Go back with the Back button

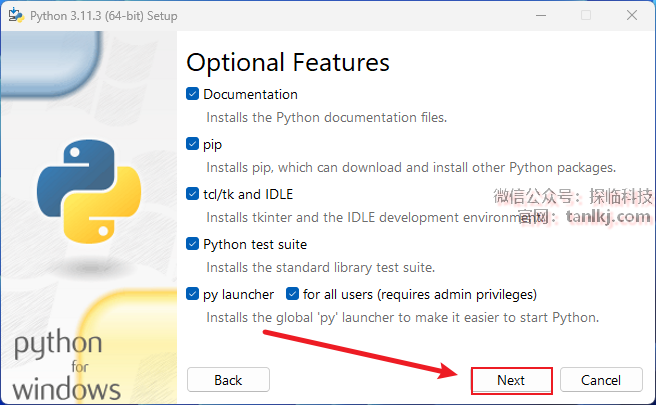point(228,380)
